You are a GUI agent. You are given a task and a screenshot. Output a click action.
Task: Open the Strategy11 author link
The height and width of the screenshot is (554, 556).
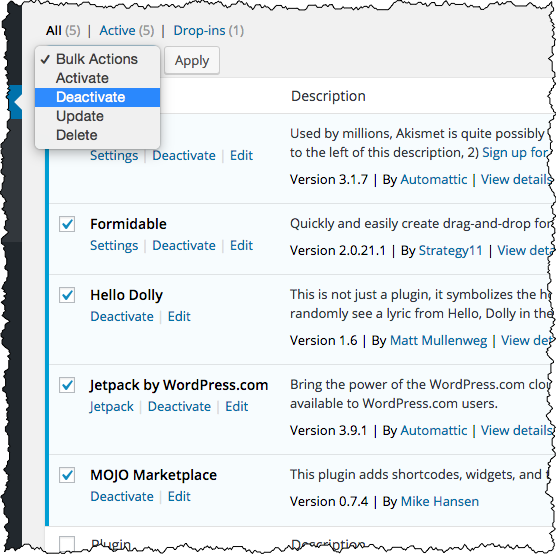point(451,251)
